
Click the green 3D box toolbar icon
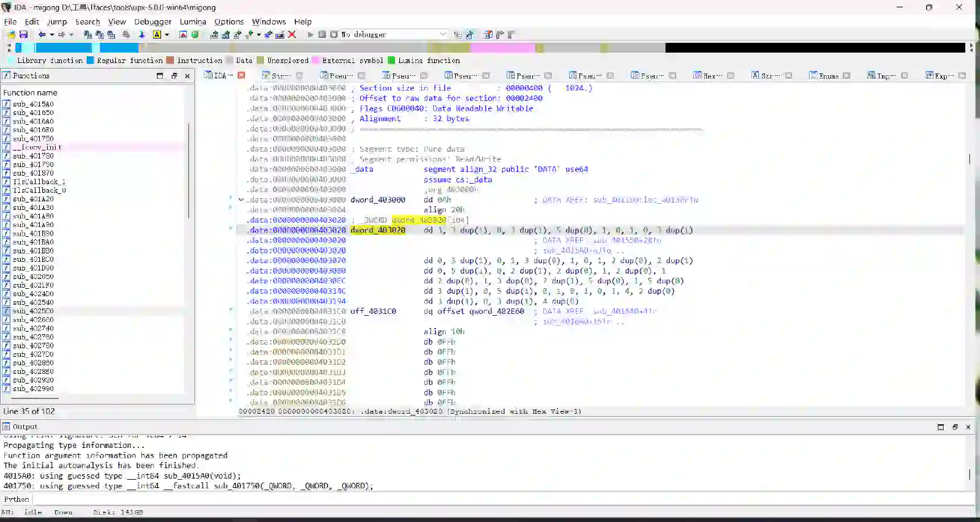click(x=195, y=35)
